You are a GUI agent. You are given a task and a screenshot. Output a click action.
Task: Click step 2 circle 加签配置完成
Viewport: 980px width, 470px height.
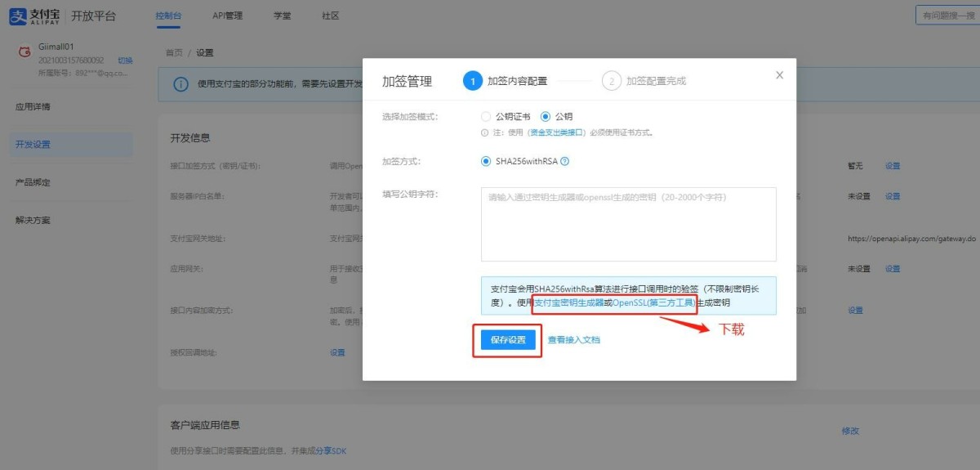point(611,81)
